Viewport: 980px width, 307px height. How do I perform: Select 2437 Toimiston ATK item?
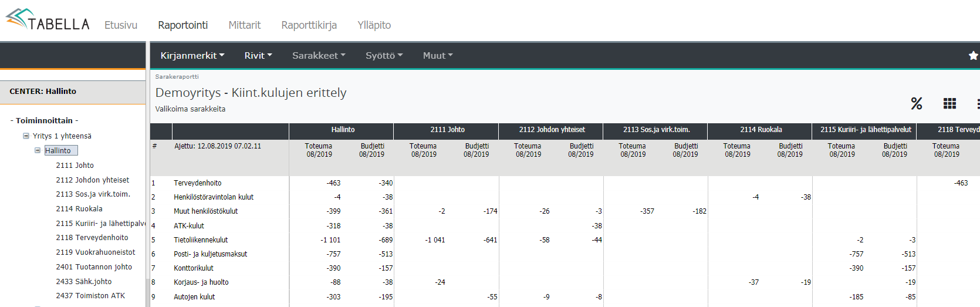pyautogui.click(x=90, y=296)
